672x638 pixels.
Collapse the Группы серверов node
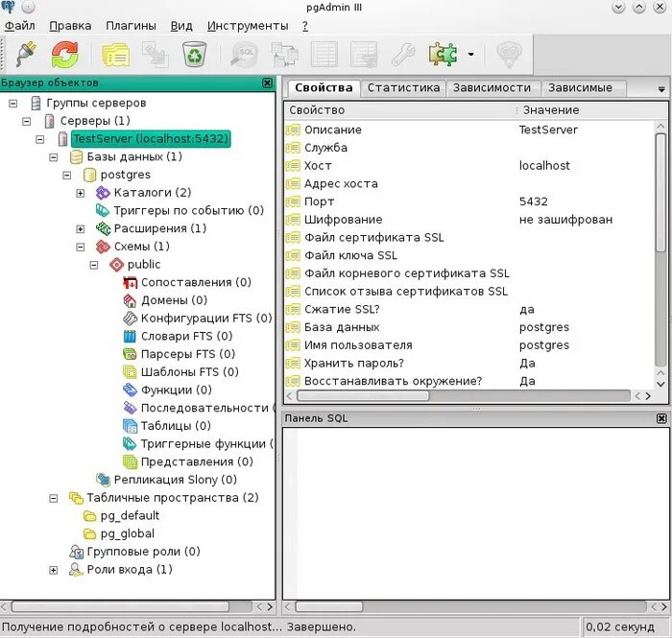[x=12, y=104]
